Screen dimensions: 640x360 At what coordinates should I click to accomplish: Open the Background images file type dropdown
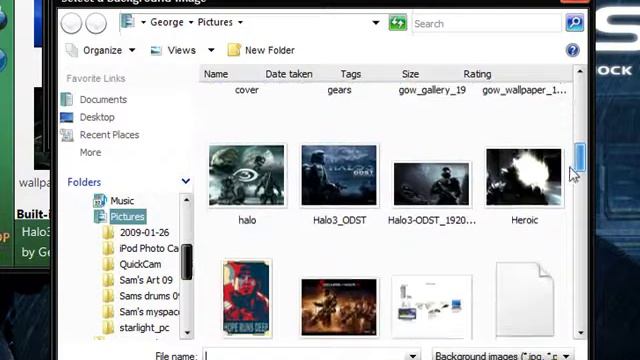(x=567, y=356)
